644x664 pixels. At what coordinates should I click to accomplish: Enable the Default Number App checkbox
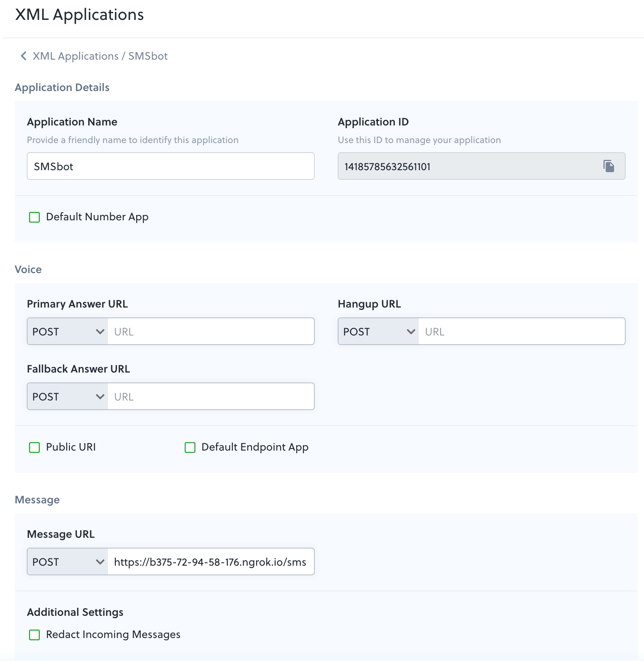point(34,217)
